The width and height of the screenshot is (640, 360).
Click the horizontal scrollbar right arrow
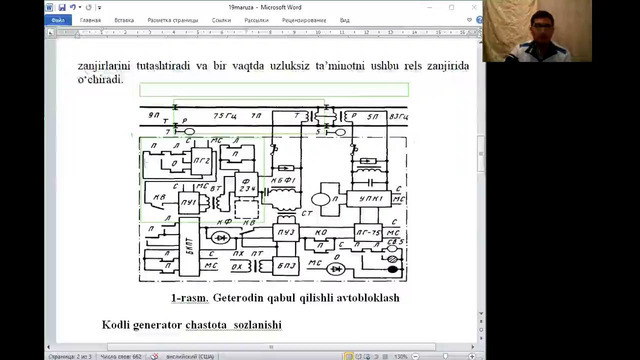(x=473, y=347)
